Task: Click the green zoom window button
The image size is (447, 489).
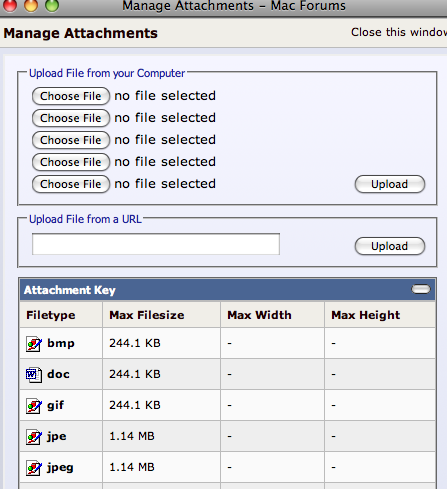Action: point(52,5)
